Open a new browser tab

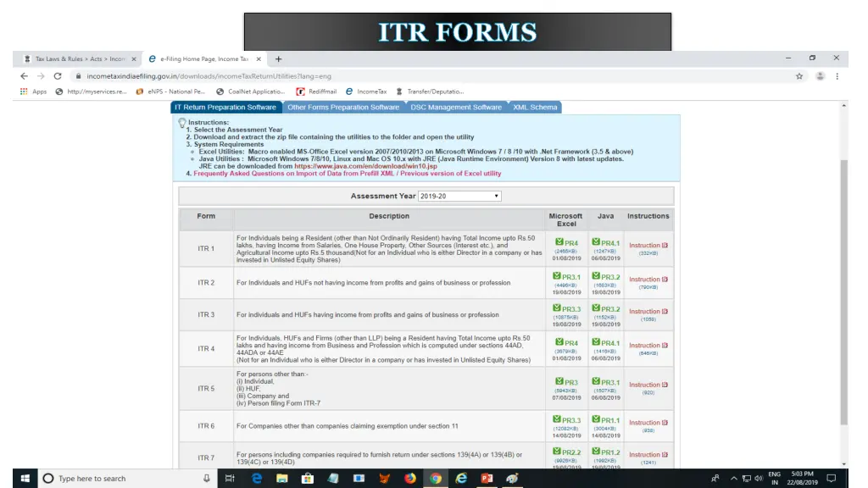tap(278, 59)
